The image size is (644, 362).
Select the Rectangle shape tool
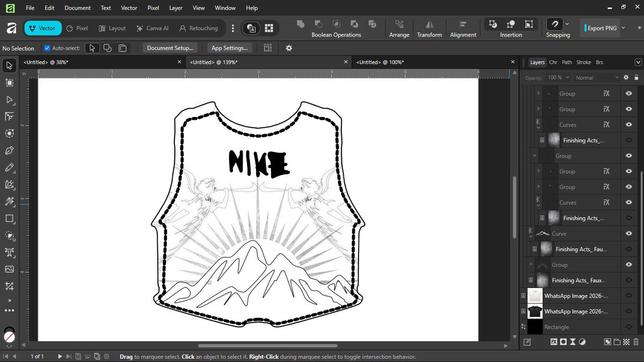pyautogui.click(x=9, y=218)
